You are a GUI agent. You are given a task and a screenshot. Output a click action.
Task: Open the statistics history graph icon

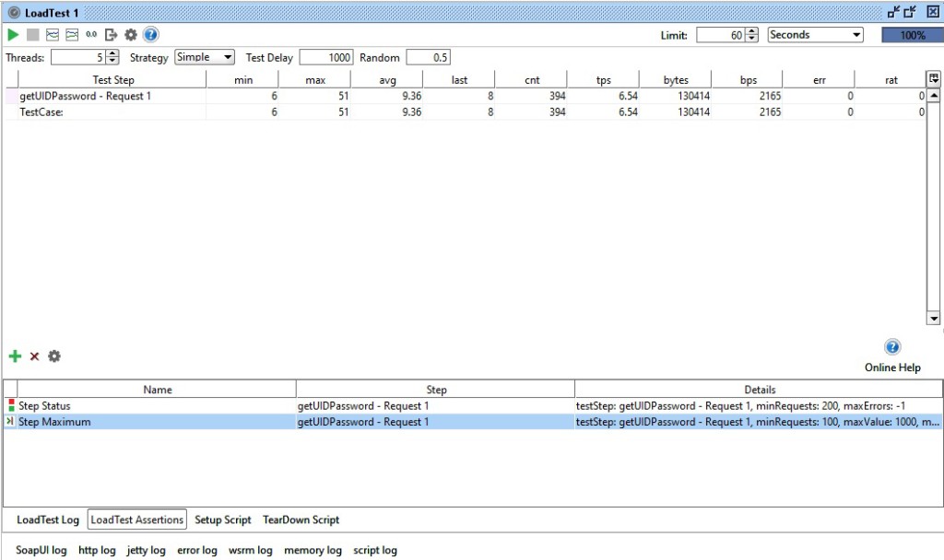[x=72, y=35]
